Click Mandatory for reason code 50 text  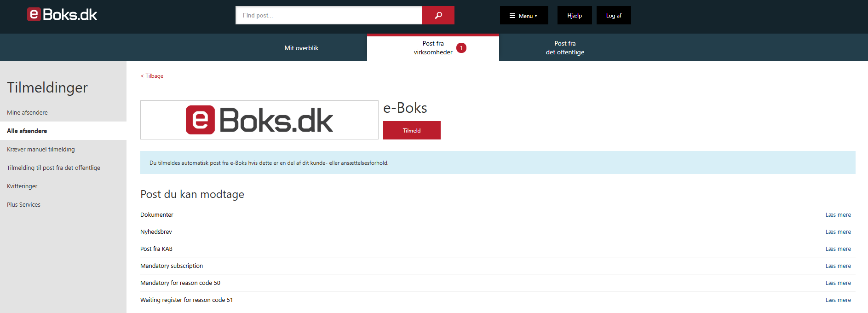[180, 283]
